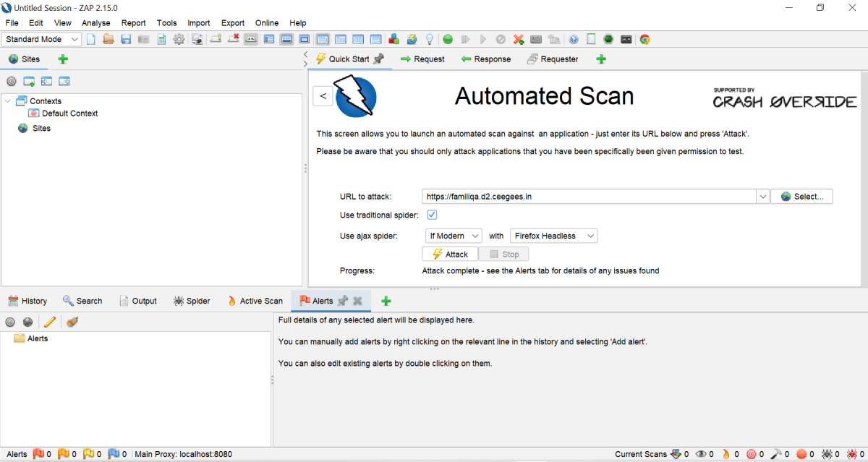Click the back arrow button beside ZAP logo

click(323, 95)
